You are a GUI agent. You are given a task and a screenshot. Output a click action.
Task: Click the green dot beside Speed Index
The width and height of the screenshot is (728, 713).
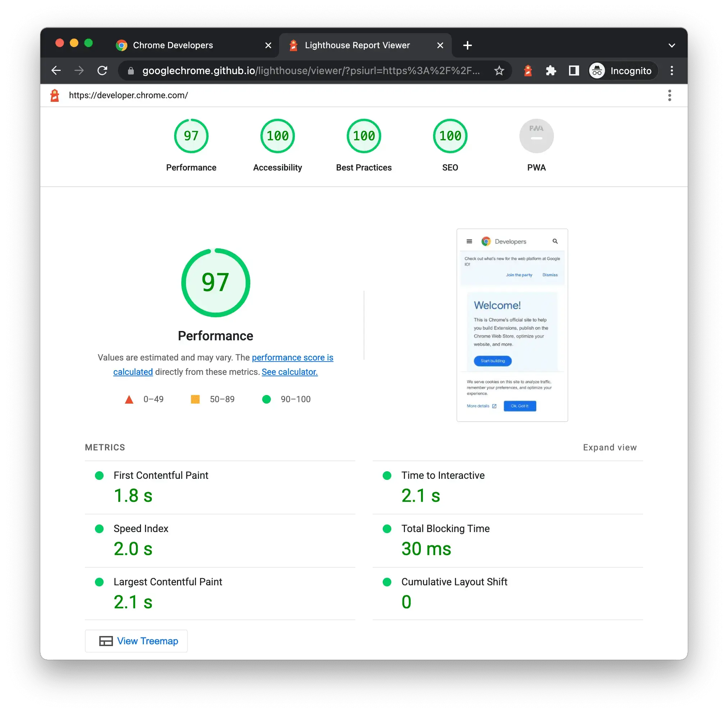(x=99, y=529)
